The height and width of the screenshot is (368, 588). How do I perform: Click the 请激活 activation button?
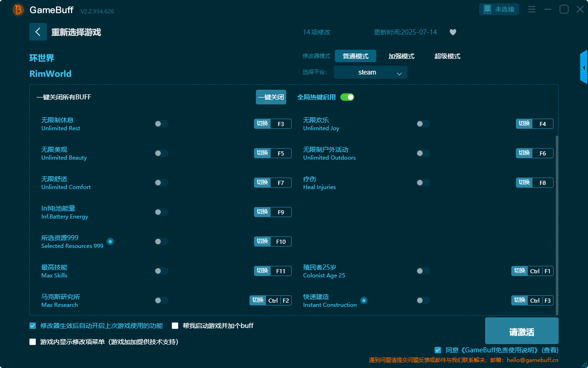521,330
